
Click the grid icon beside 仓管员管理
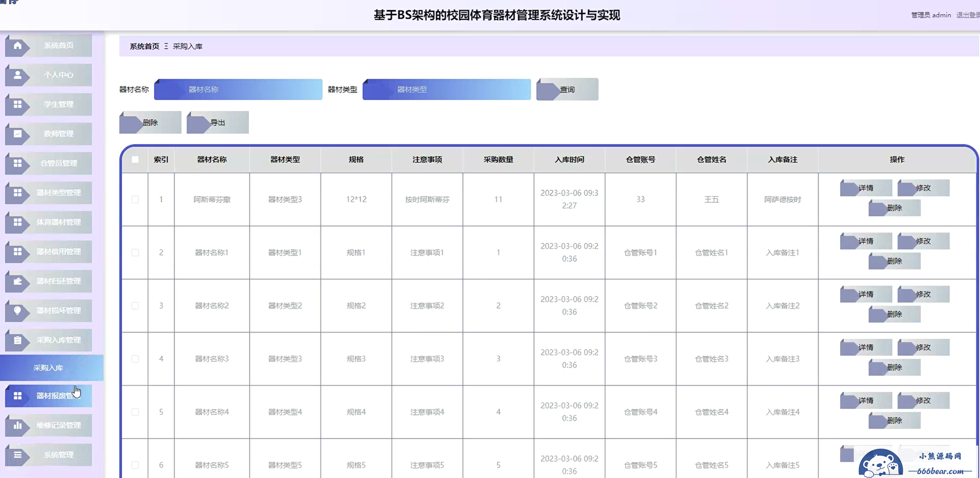coord(18,163)
